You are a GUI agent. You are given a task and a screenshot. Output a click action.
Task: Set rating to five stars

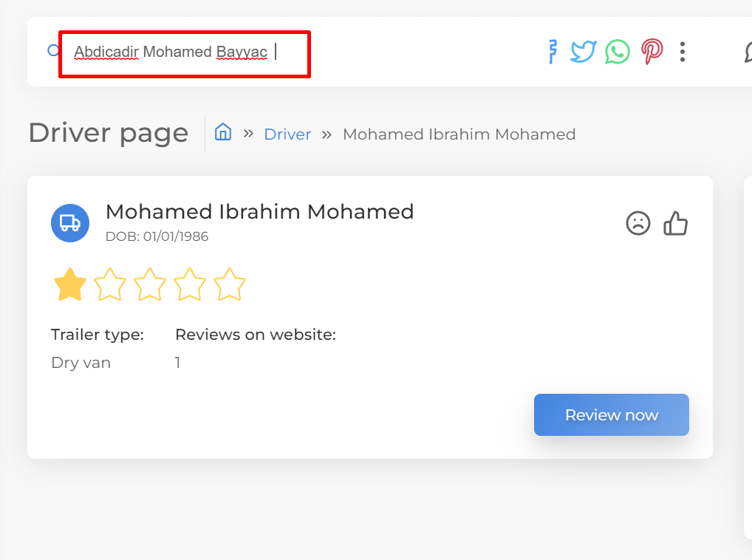229,285
